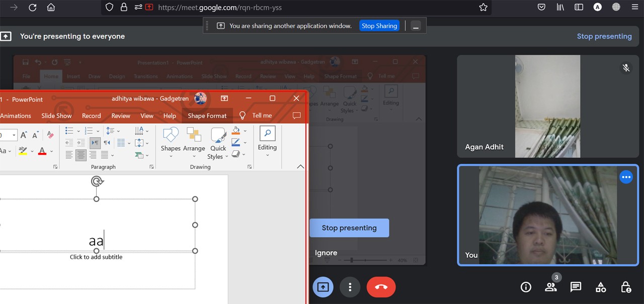Toggle bulleted list in Paragraph group
644x304 pixels.
tap(69, 130)
